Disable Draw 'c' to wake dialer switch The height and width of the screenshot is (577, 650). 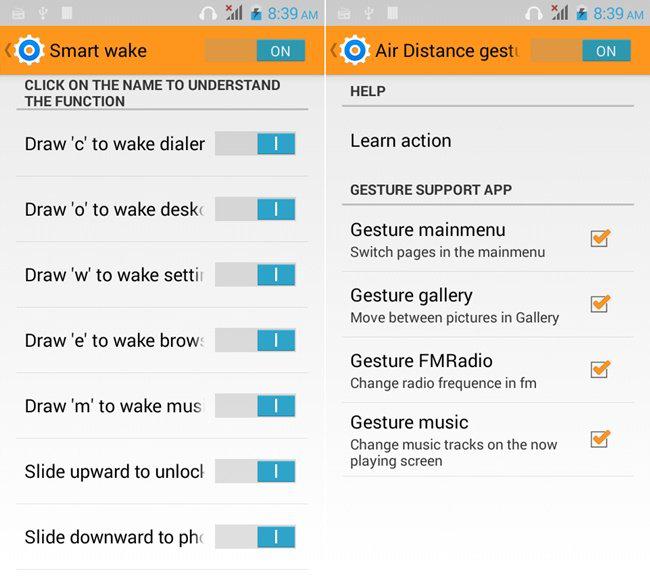[x=255, y=143]
